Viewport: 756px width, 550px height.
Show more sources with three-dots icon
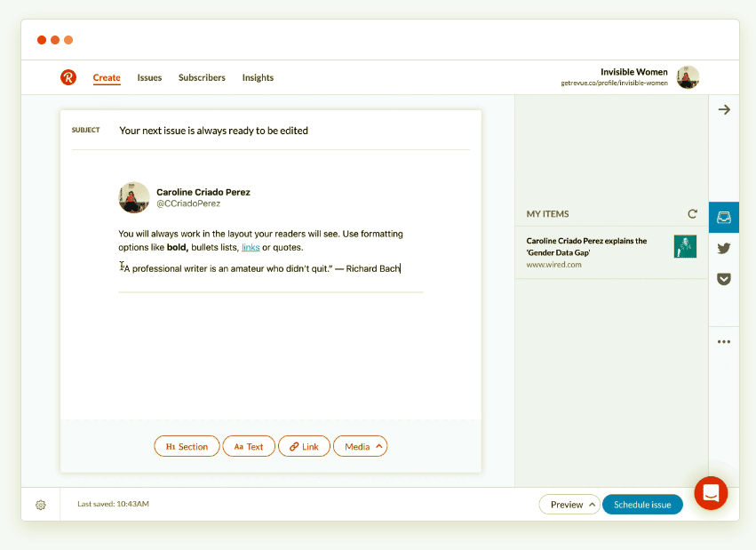724,341
